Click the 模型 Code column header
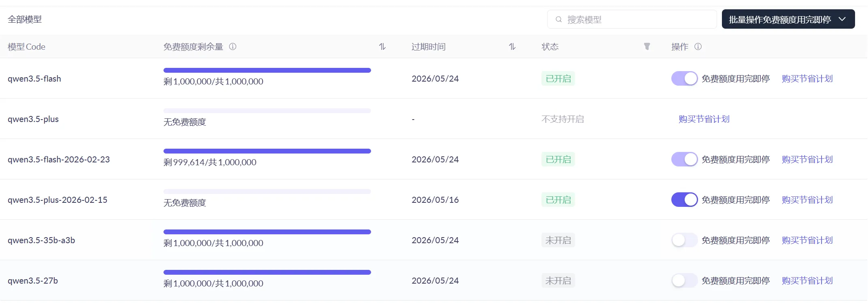 (x=26, y=46)
